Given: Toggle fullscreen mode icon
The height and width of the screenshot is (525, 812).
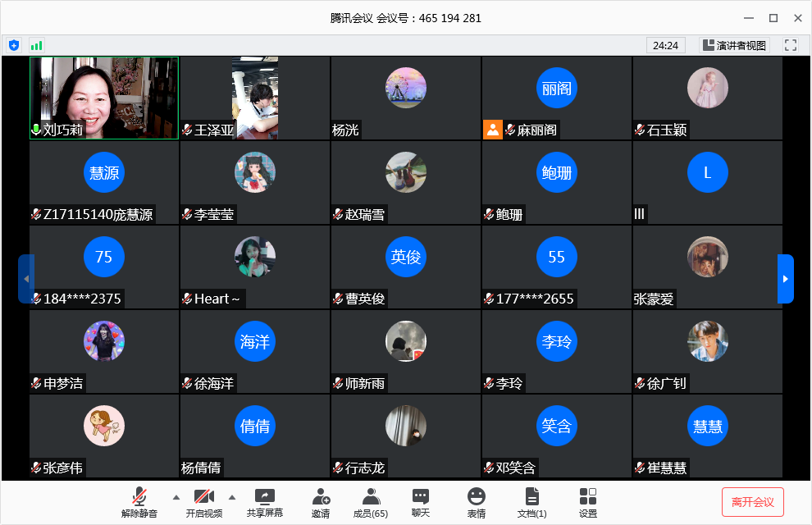Looking at the screenshot, I should [x=791, y=45].
